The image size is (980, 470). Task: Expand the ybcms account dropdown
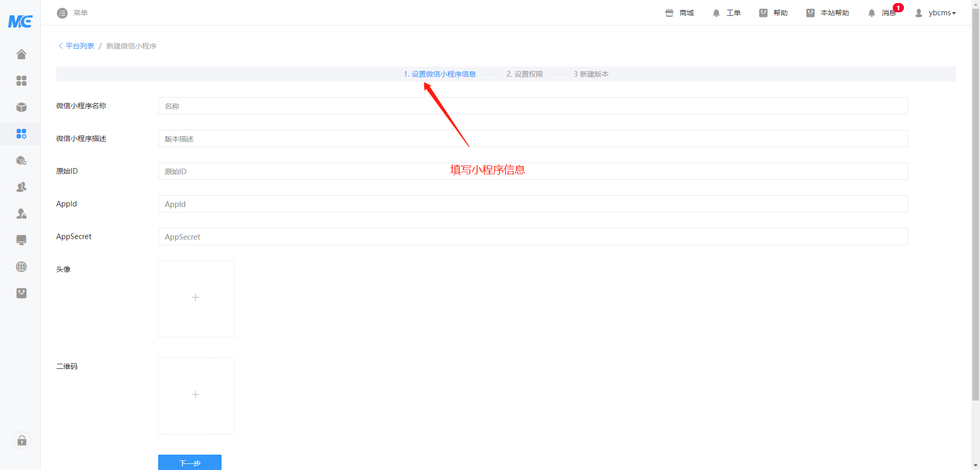(x=942, y=13)
